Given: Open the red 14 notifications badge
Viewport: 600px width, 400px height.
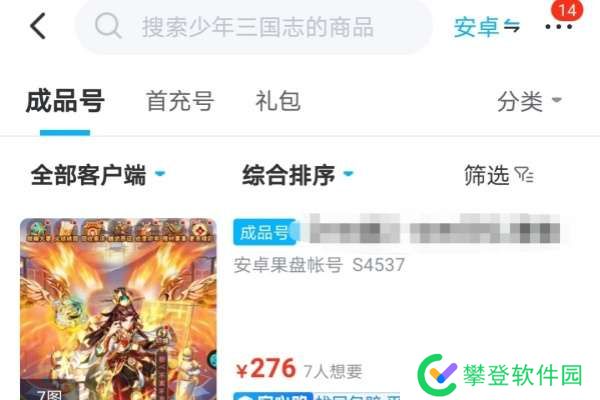Looking at the screenshot, I should (567, 10).
